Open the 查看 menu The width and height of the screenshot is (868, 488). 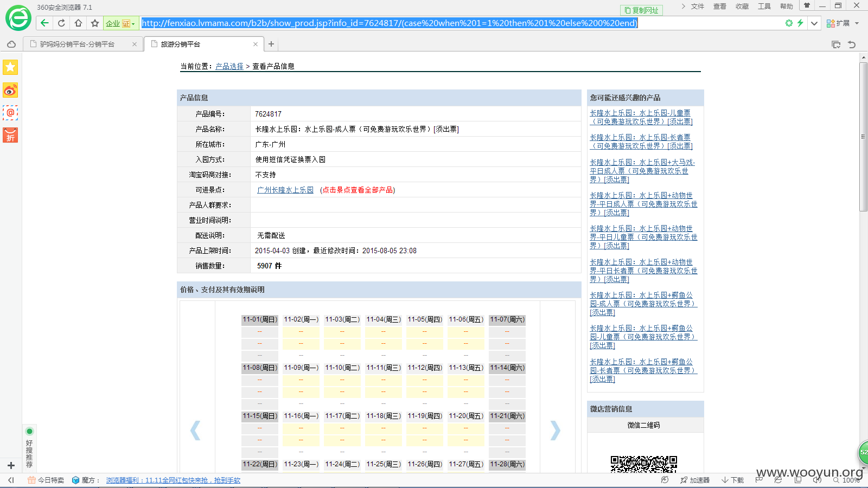(x=720, y=7)
